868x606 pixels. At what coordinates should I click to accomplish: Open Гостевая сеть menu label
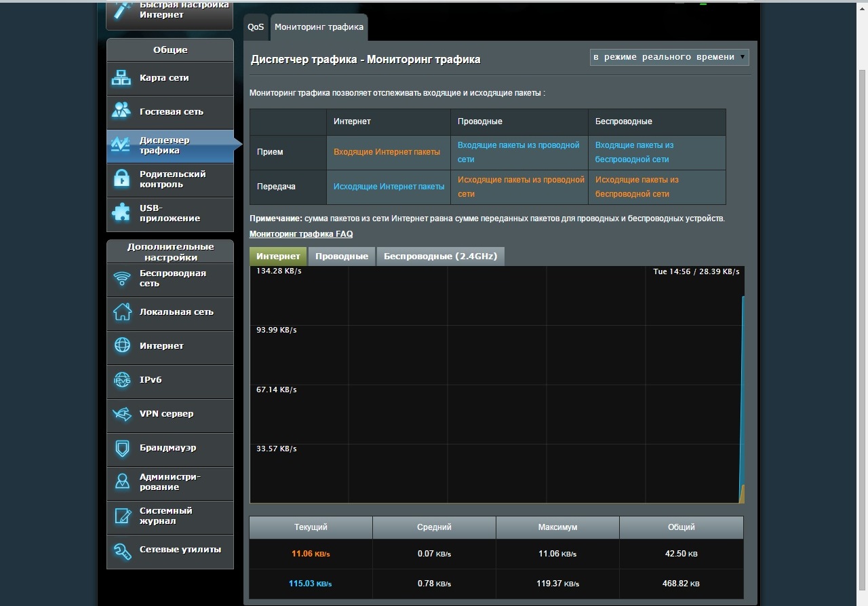pos(172,111)
